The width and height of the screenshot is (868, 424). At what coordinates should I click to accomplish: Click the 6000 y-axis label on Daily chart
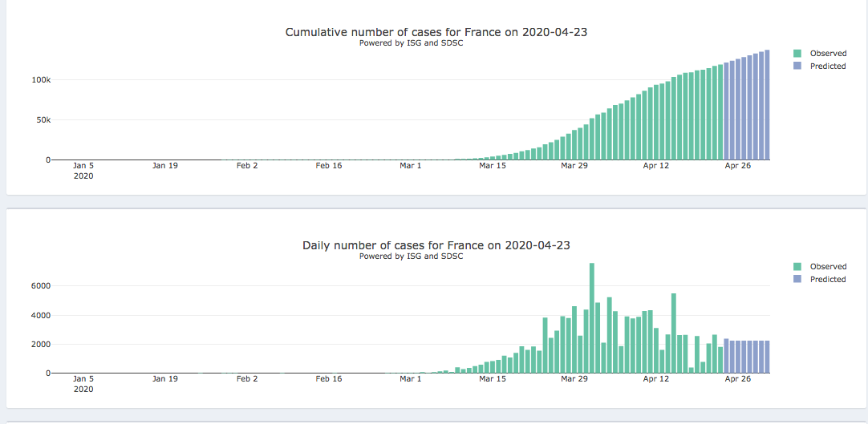tap(42, 286)
